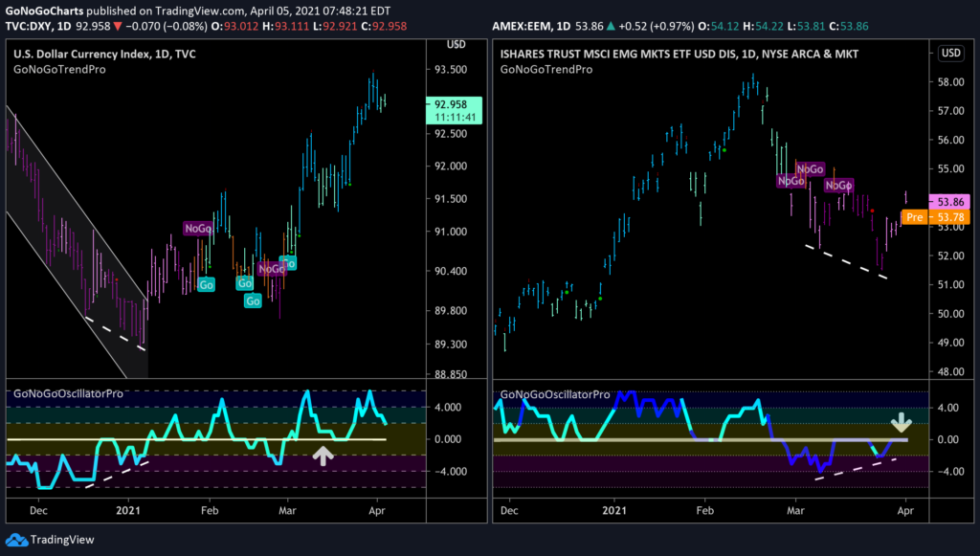Click the TradingView cloud logo icon

pyautogui.click(x=16, y=540)
